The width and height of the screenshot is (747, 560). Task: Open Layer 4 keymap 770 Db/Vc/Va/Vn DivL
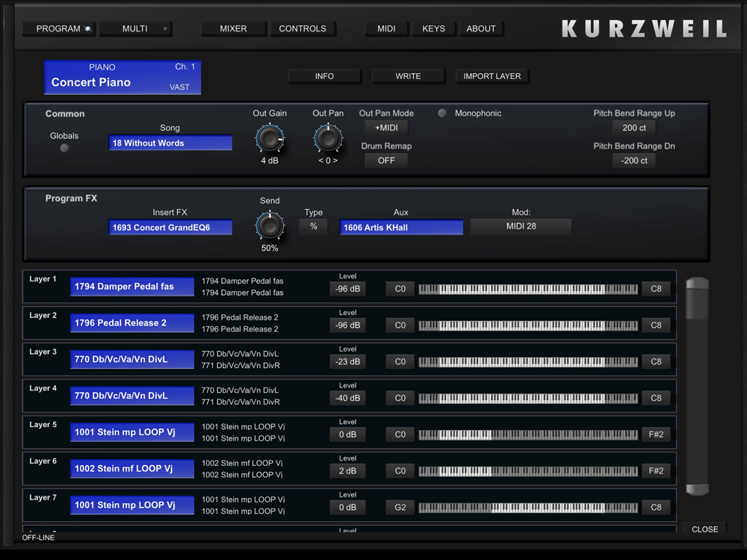[x=132, y=396]
